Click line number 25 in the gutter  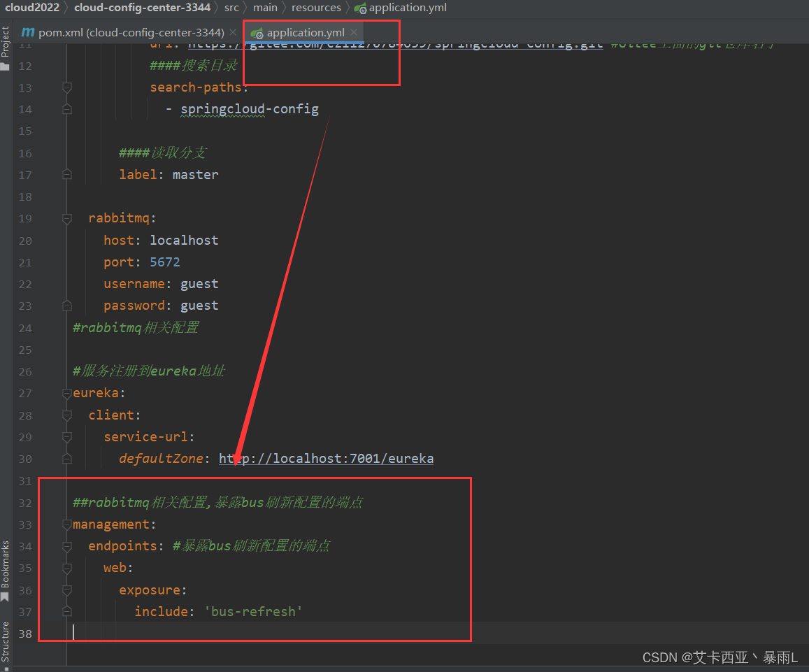(24, 350)
